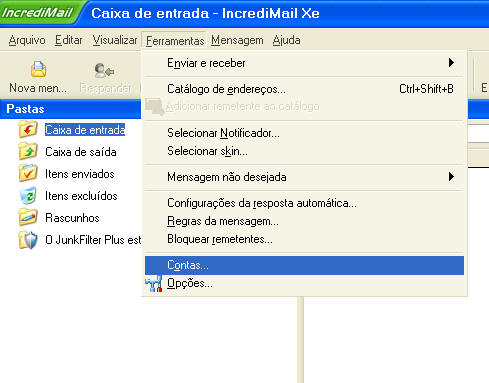Open the Ajuda menu
Screen dimensions: 489x383
click(x=287, y=40)
